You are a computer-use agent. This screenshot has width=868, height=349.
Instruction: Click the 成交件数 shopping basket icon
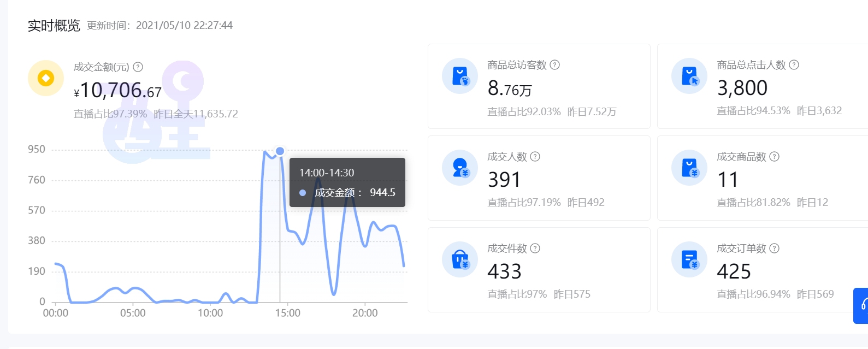pyautogui.click(x=460, y=259)
